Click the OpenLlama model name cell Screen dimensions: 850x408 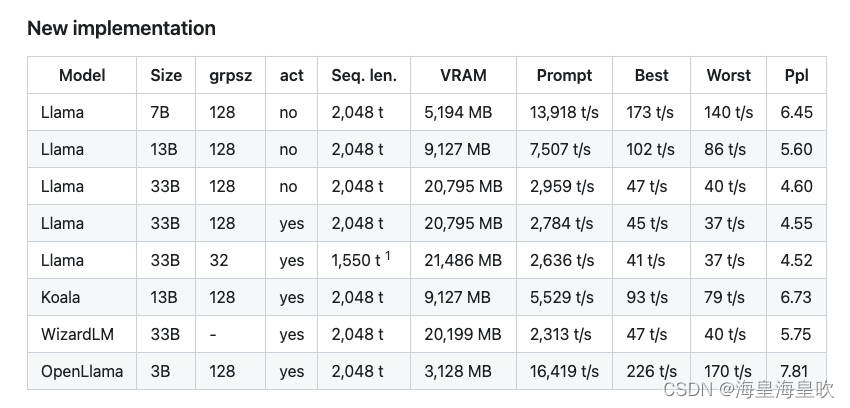point(82,371)
